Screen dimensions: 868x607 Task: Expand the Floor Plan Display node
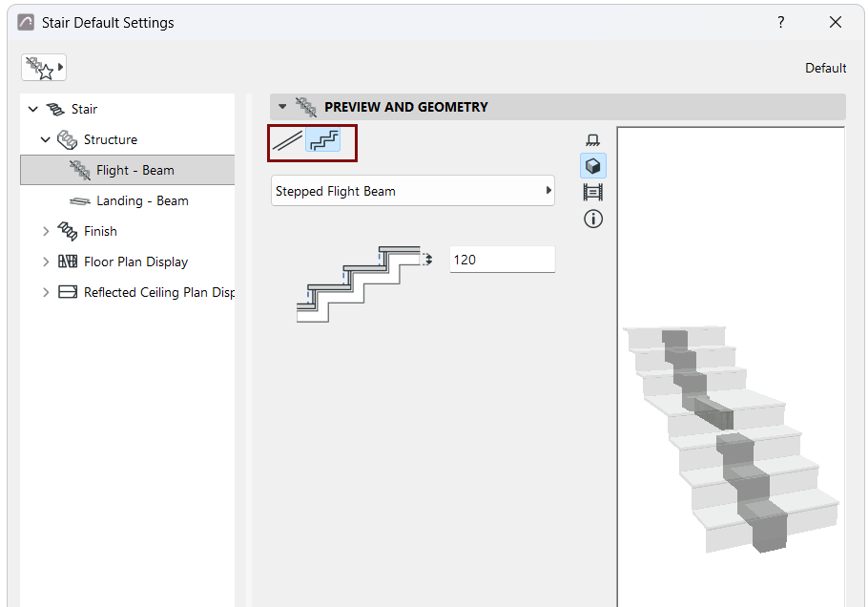[46, 262]
